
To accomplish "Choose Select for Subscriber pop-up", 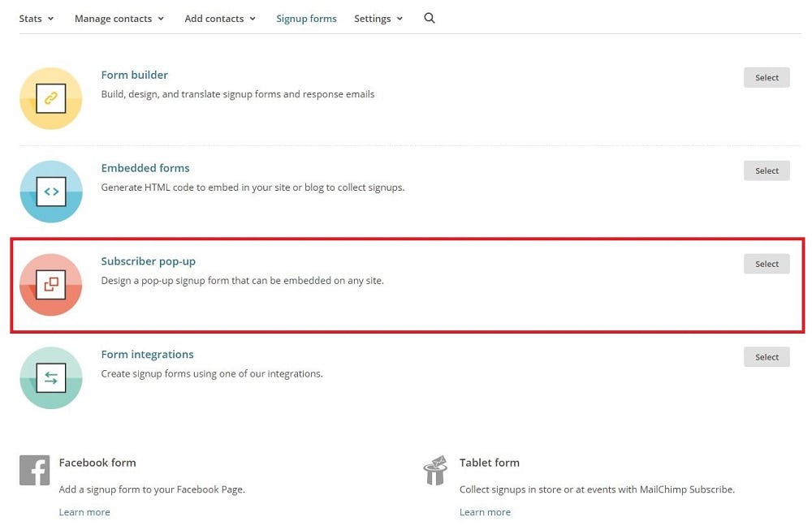I will 767,264.
